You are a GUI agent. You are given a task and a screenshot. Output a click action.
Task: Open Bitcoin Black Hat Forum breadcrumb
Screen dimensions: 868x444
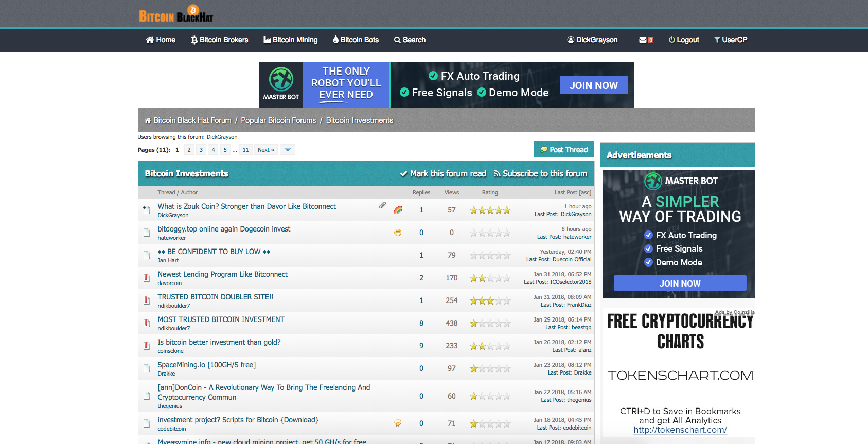coord(192,120)
